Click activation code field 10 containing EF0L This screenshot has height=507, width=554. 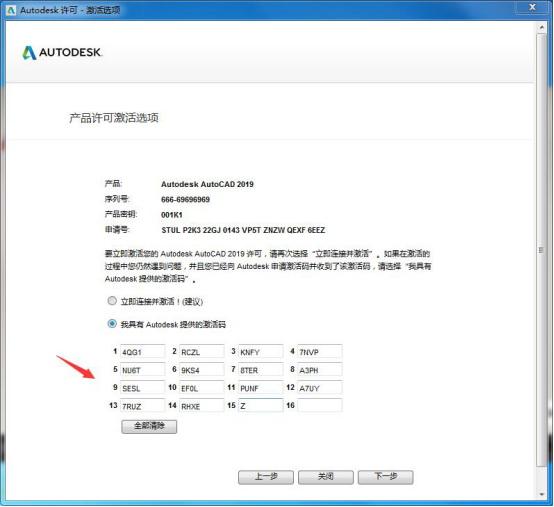point(202,388)
